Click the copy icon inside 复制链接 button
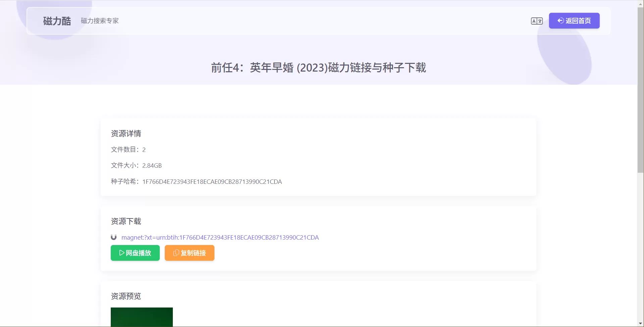 [176, 253]
